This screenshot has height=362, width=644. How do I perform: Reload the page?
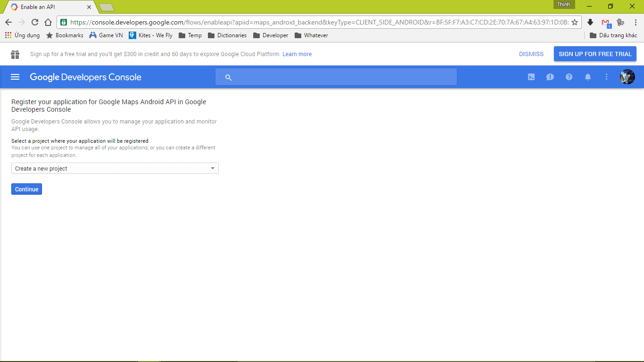pos(35,22)
